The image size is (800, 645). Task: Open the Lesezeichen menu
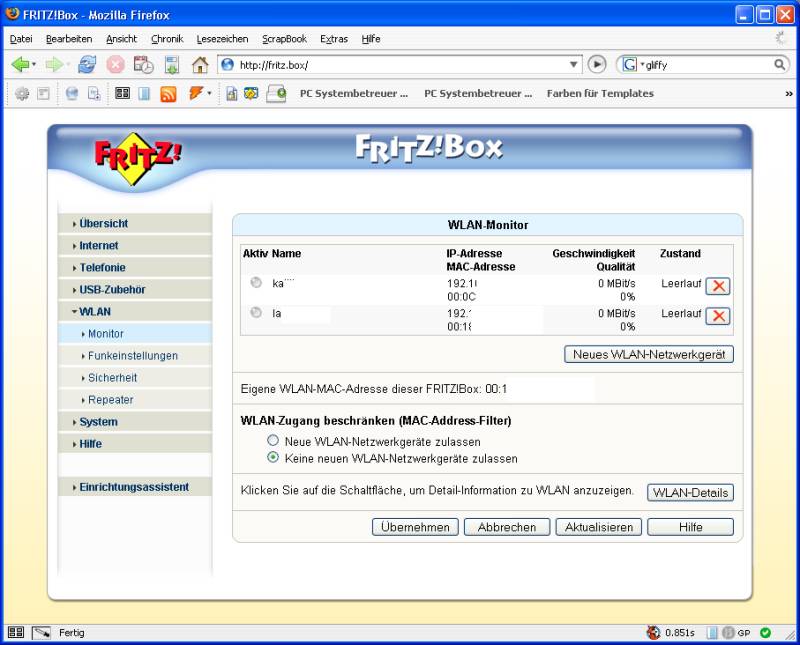[x=222, y=39]
